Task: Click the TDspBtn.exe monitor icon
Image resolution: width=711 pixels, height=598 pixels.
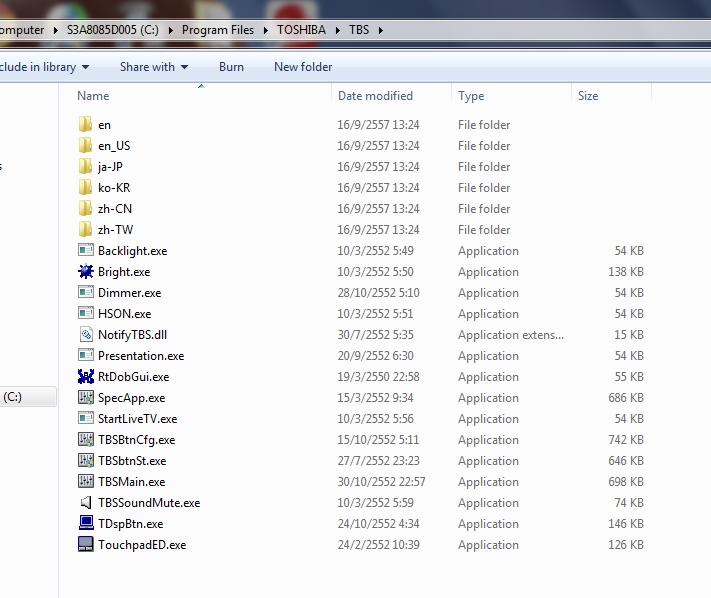Action: [x=86, y=523]
